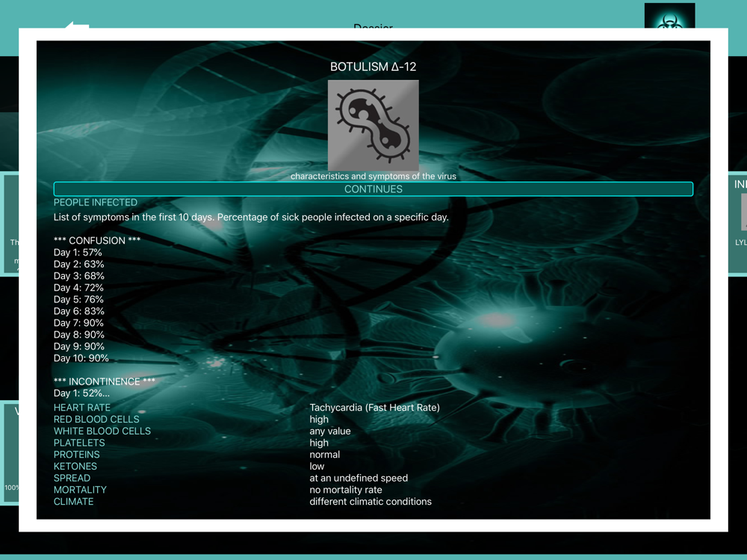This screenshot has width=747, height=560.
Task: Click the 'Day 6: 83%' line
Action: click(x=78, y=311)
